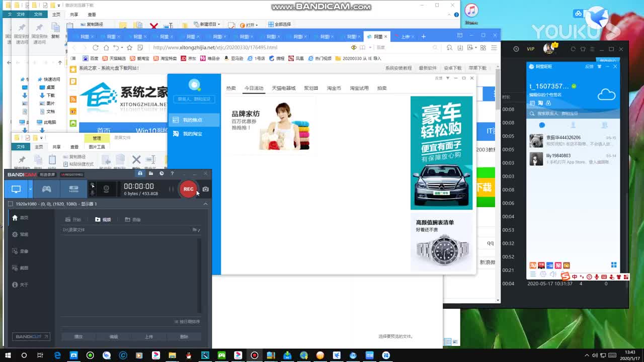The image size is (644, 362).
Task: Collapse the 1920x1080 capture area bar
Action: pos(205,204)
